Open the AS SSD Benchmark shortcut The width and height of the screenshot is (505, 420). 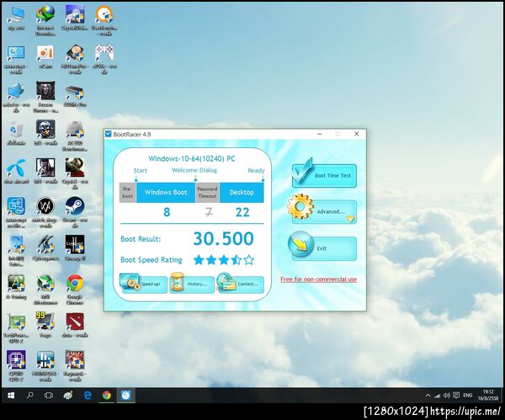(75, 136)
